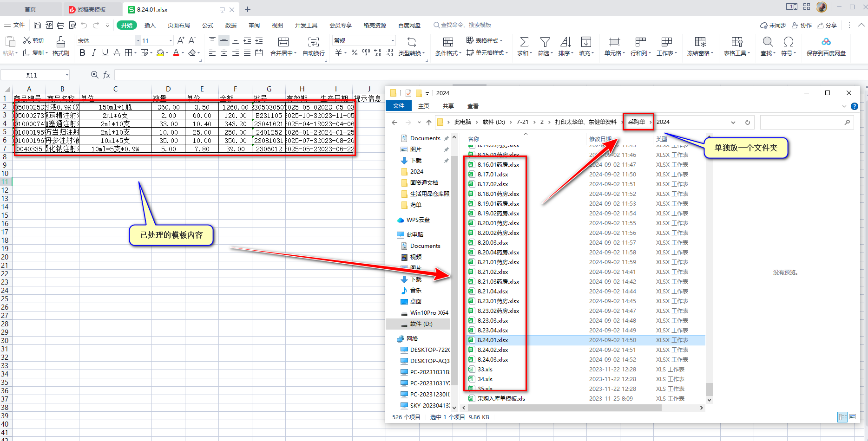868x441 pixels.
Task: Decrease font size with A- icon
Action: [192, 41]
